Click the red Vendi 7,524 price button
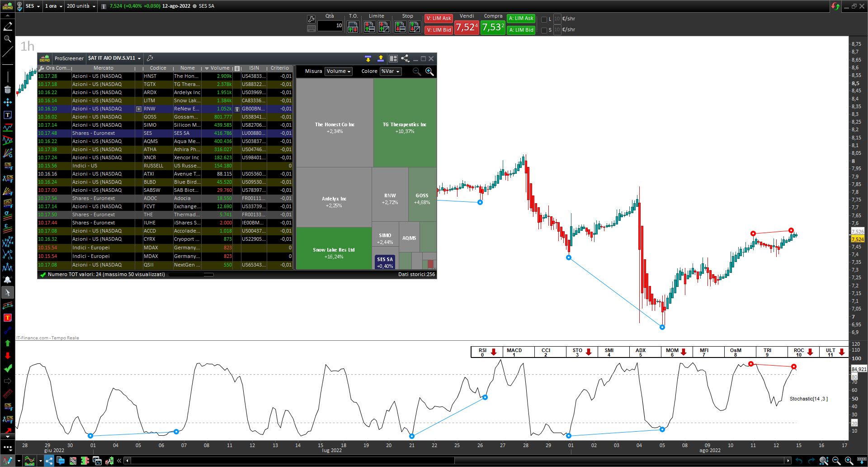This screenshot has width=868, height=467. click(x=467, y=27)
